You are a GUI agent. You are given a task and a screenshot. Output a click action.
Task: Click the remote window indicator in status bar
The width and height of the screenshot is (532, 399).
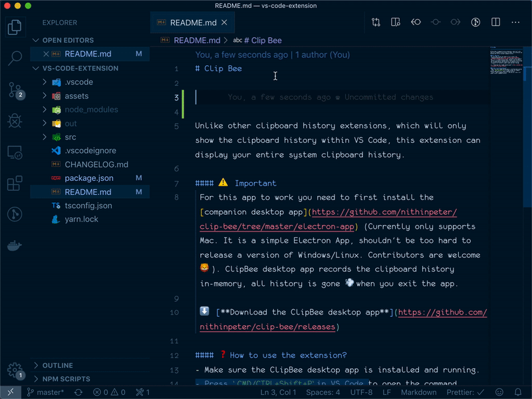coord(11,392)
